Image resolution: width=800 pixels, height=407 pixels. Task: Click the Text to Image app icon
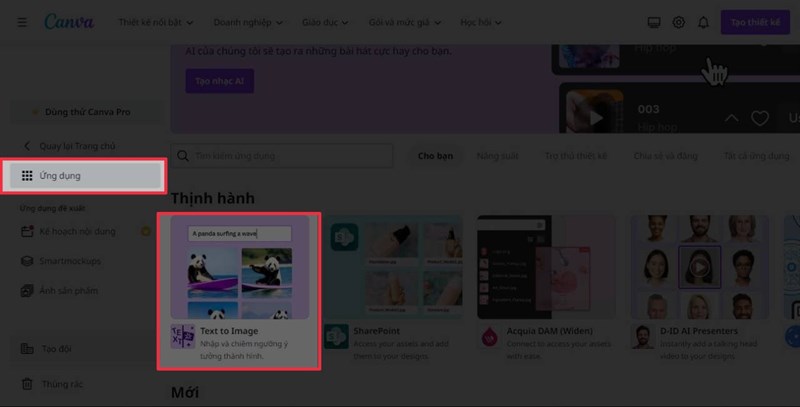pyautogui.click(x=183, y=337)
